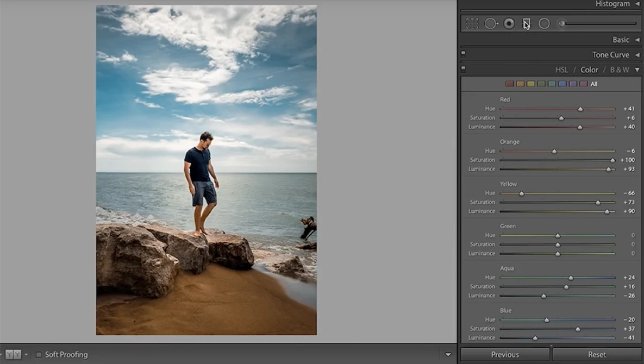
Task: Select the Crop Overlay tool
Action: point(472,23)
